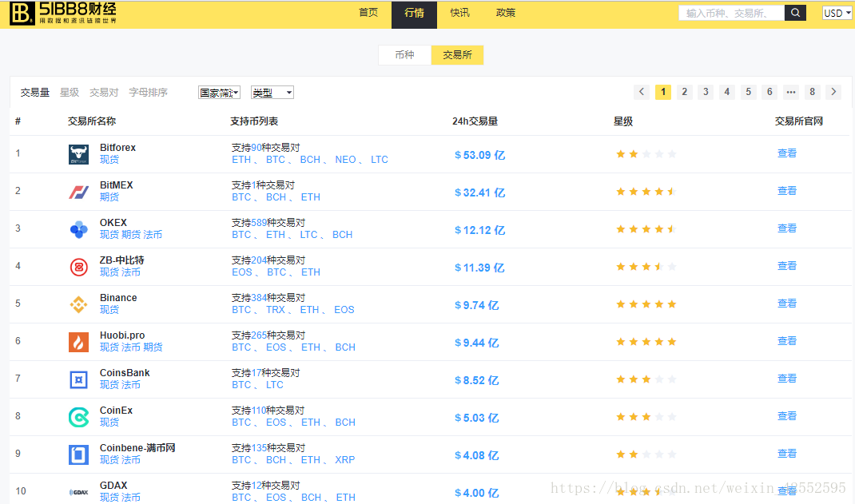Go to page 6
This screenshot has width=855, height=504.
(x=769, y=92)
